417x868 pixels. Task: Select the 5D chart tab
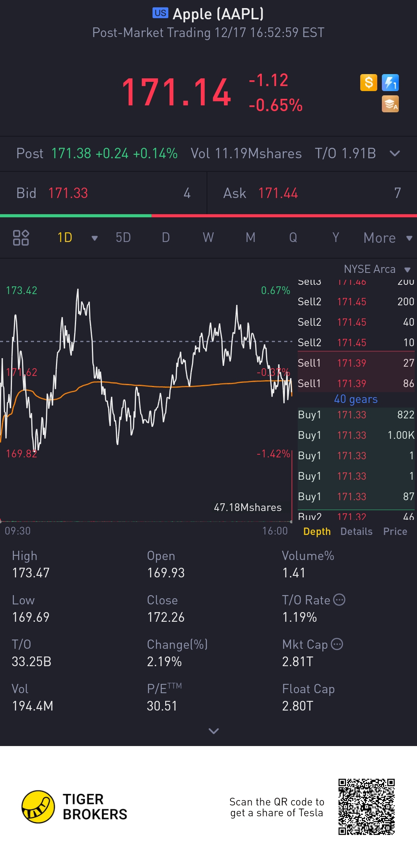click(x=123, y=237)
